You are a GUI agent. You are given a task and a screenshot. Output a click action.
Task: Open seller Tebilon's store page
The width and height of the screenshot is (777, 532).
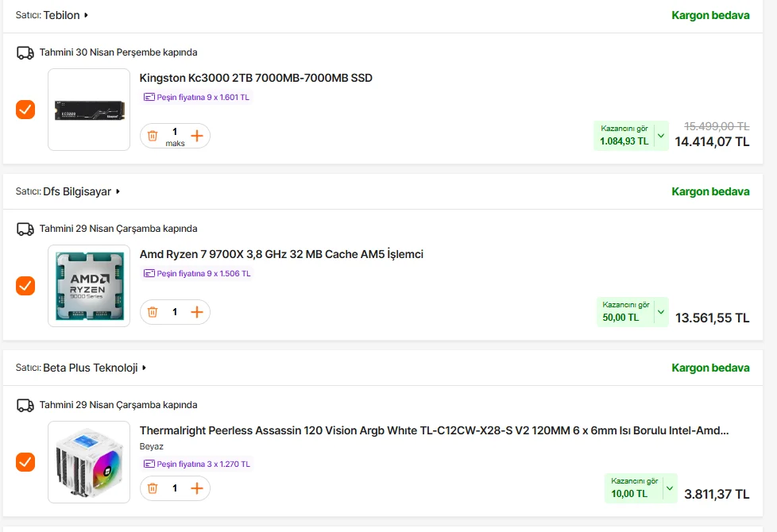(62, 15)
